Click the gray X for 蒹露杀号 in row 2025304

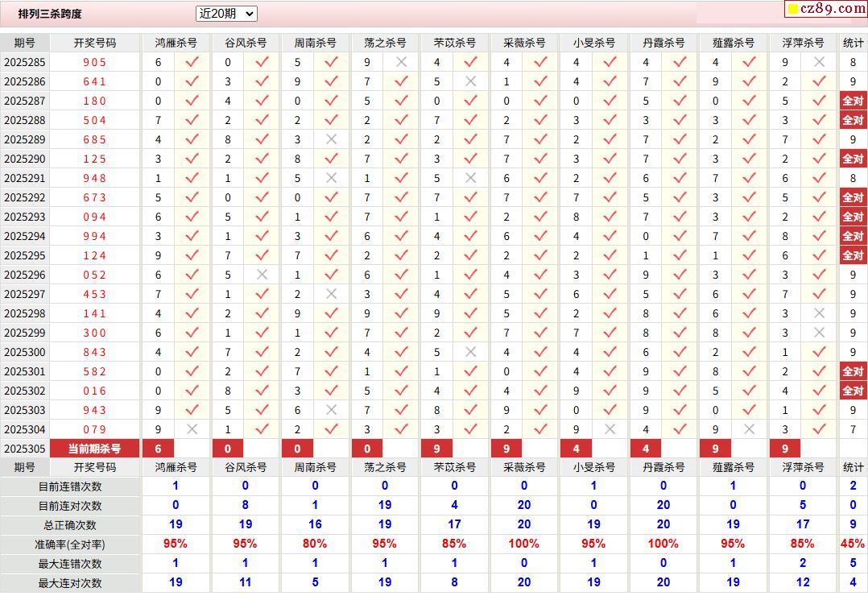pos(750,429)
